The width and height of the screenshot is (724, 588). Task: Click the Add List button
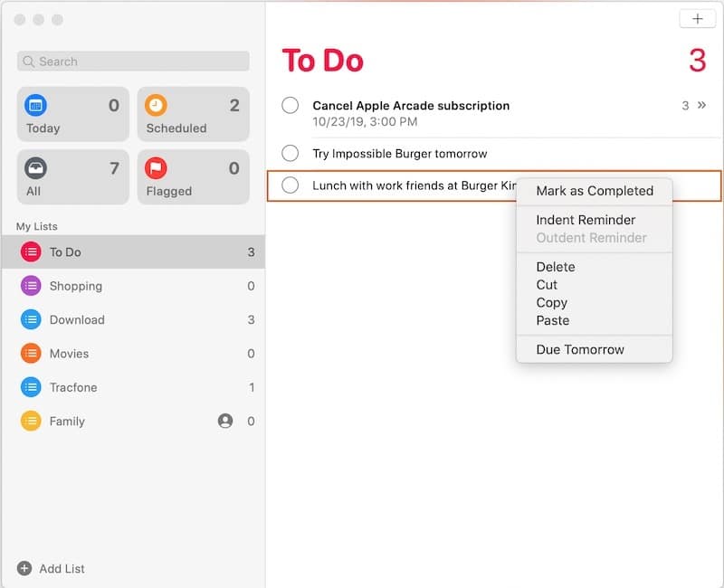pyautogui.click(x=50, y=568)
